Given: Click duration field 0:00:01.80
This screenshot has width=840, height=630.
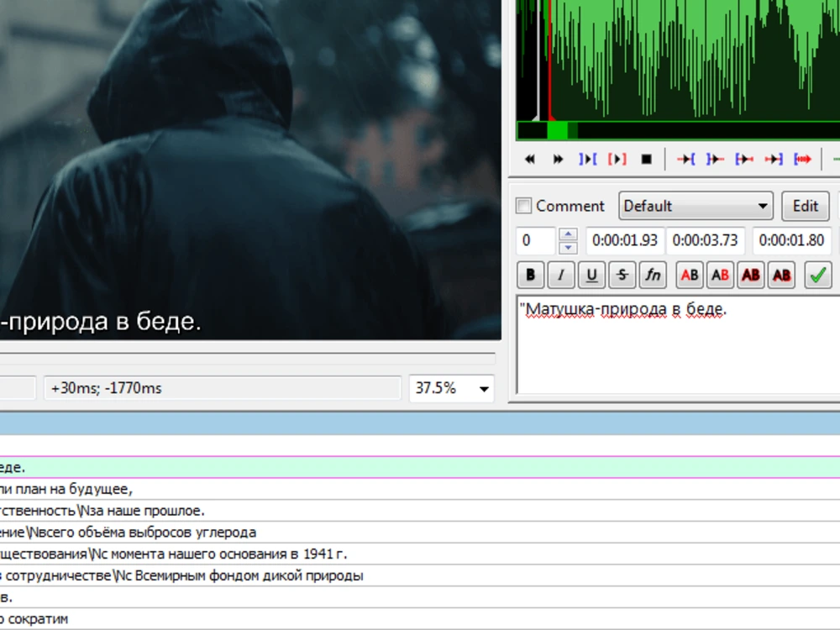Looking at the screenshot, I should click(792, 240).
